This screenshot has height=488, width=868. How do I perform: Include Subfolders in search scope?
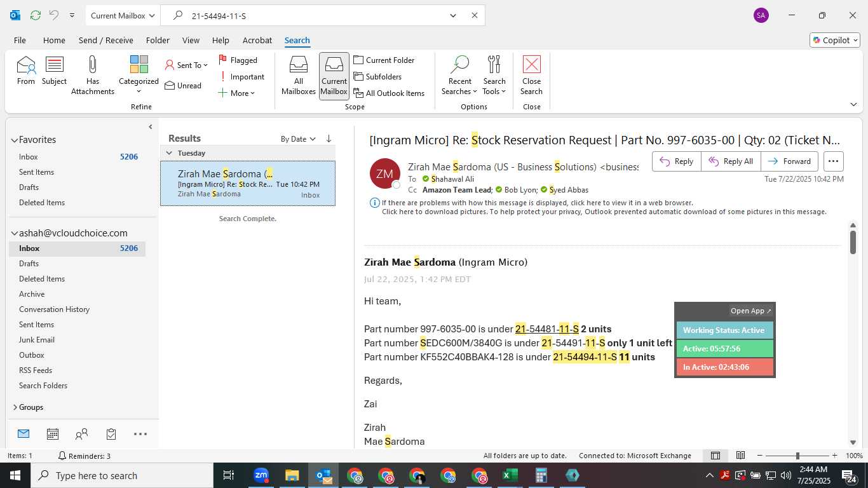(377, 76)
